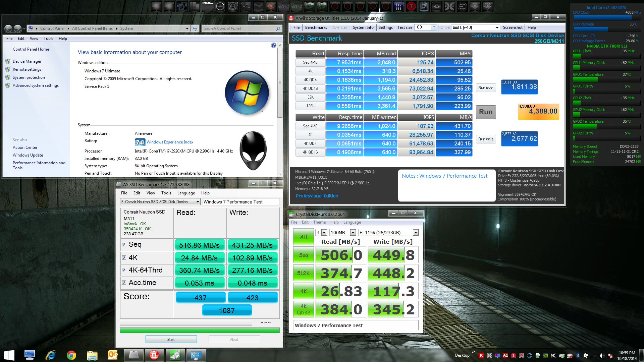644x362 pixels.
Task: Open the Tools menu in Control Panel
Action: point(48,39)
